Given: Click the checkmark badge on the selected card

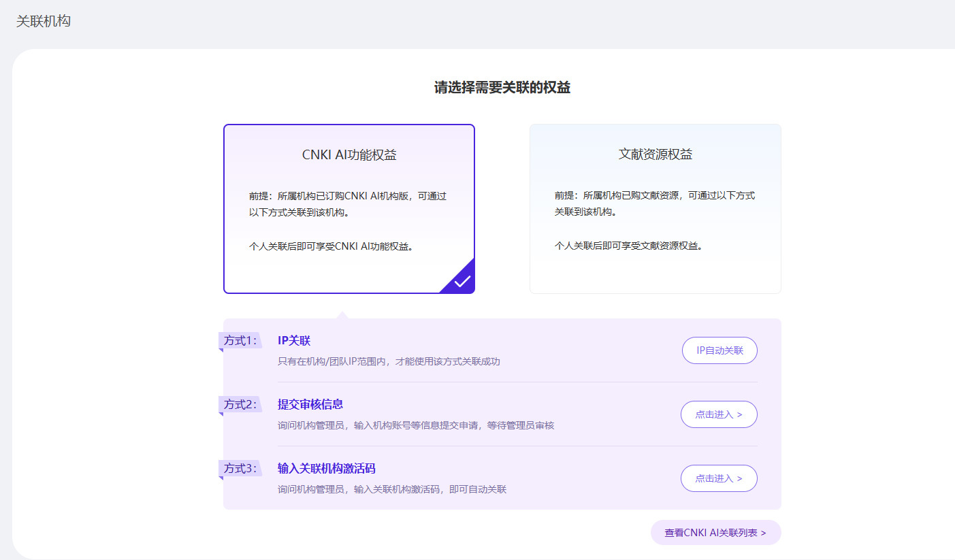Looking at the screenshot, I should pyautogui.click(x=462, y=281).
